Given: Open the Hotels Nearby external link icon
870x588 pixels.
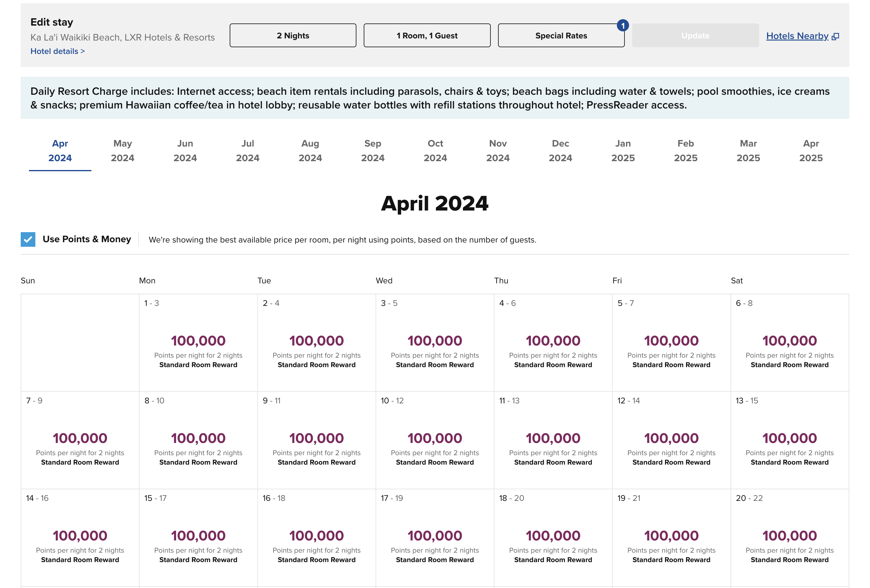Looking at the screenshot, I should click(835, 36).
